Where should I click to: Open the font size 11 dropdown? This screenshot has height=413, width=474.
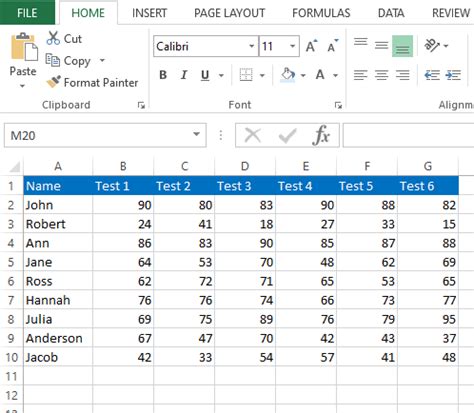(x=292, y=46)
